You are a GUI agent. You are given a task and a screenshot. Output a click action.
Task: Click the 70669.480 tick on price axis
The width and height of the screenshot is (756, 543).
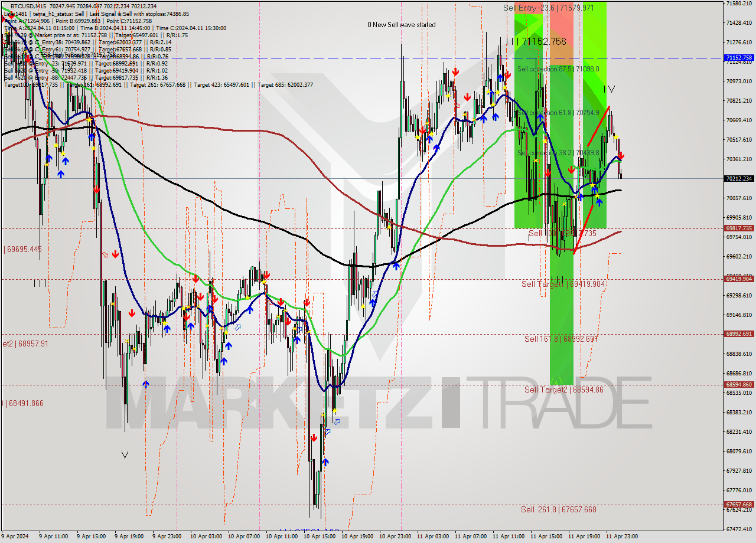[x=738, y=120]
